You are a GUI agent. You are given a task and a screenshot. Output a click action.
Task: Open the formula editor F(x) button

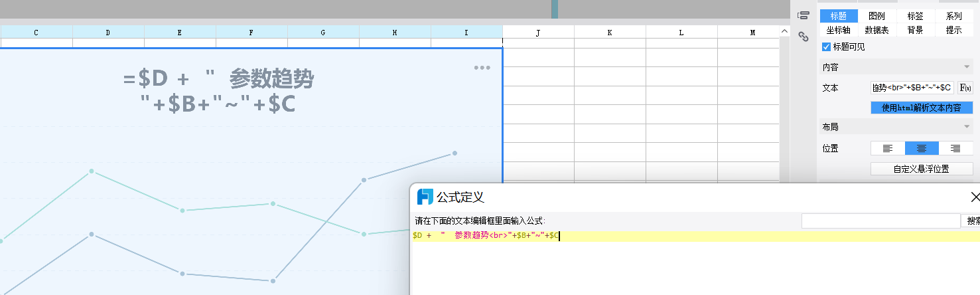coord(965,88)
